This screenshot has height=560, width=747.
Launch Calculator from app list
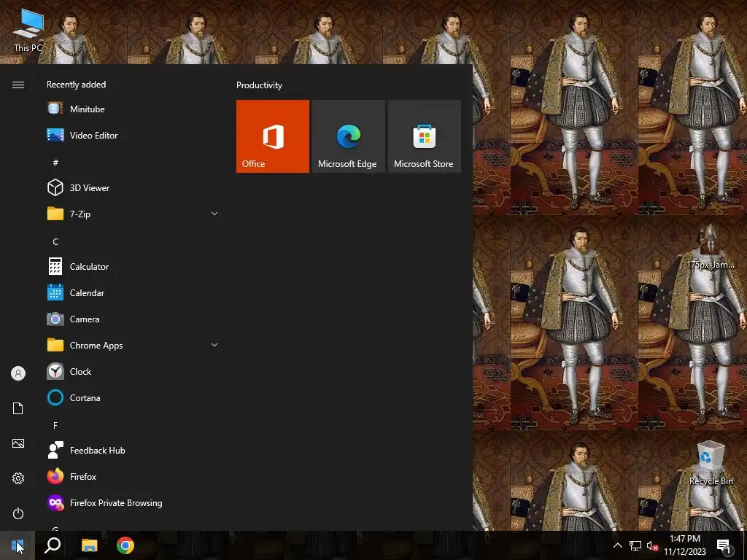(x=133, y=267)
